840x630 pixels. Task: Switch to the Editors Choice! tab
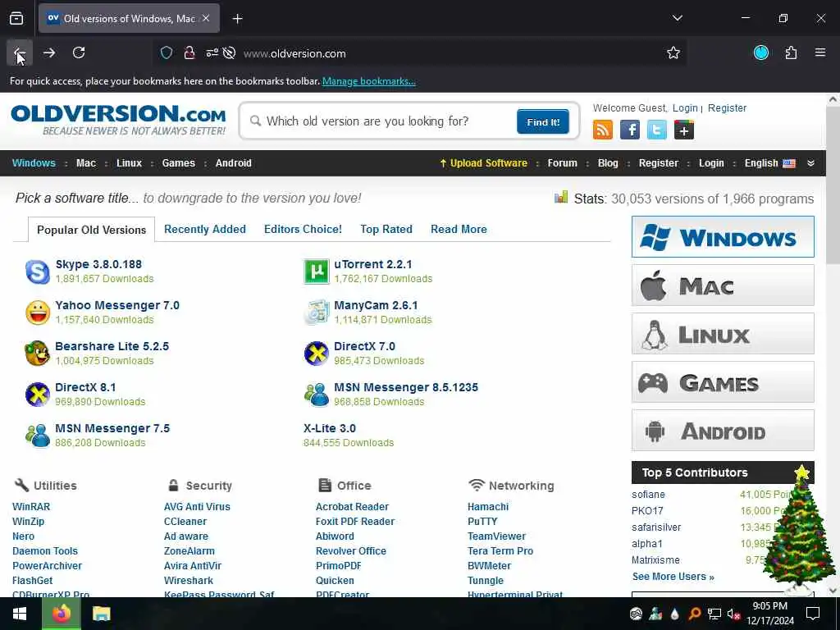coord(303,230)
